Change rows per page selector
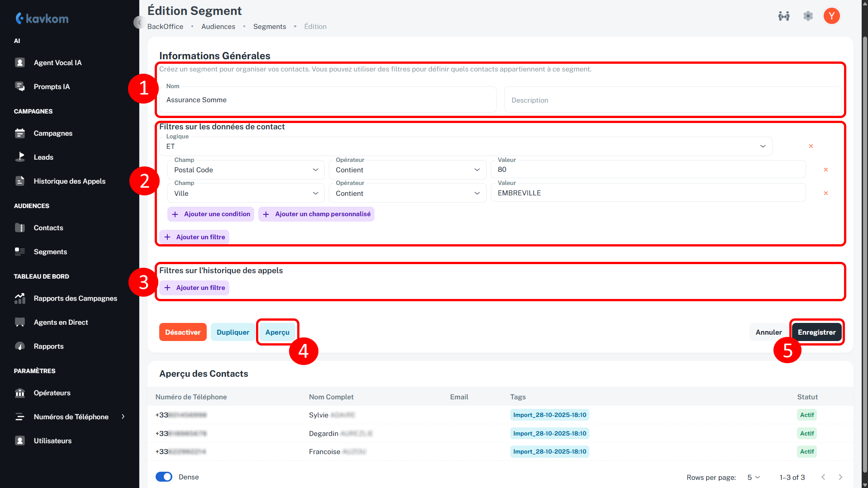This screenshot has width=868, height=488. [754, 478]
